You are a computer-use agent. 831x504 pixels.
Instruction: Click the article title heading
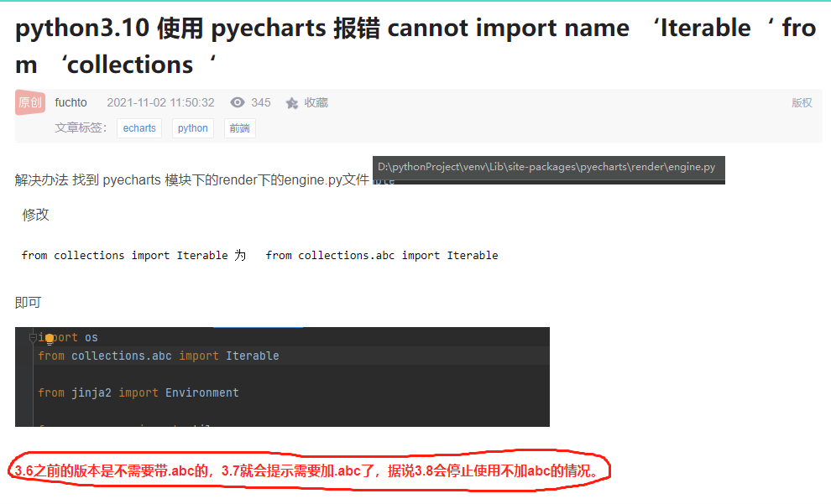point(415,46)
